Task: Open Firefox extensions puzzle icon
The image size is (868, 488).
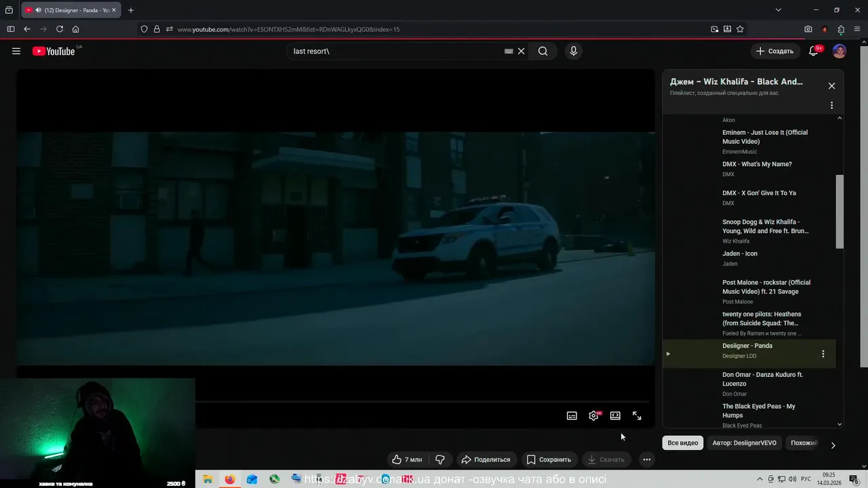Action: [x=841, y=29]
